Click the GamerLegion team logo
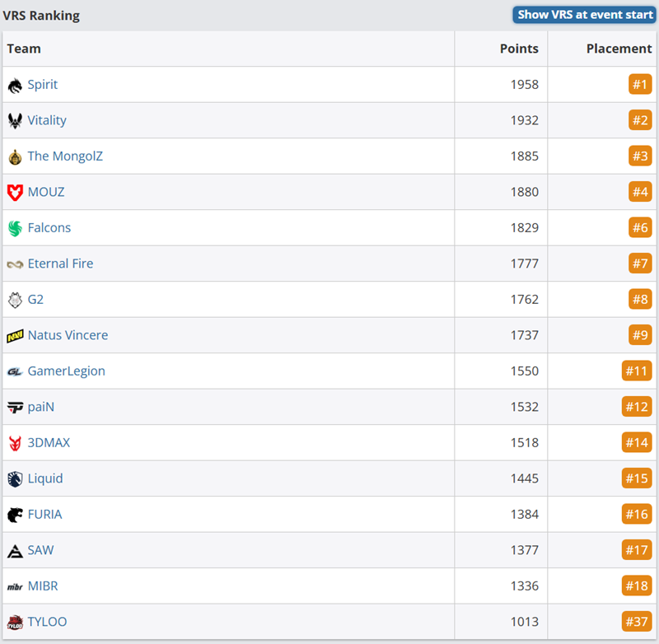 pos(15,371)
